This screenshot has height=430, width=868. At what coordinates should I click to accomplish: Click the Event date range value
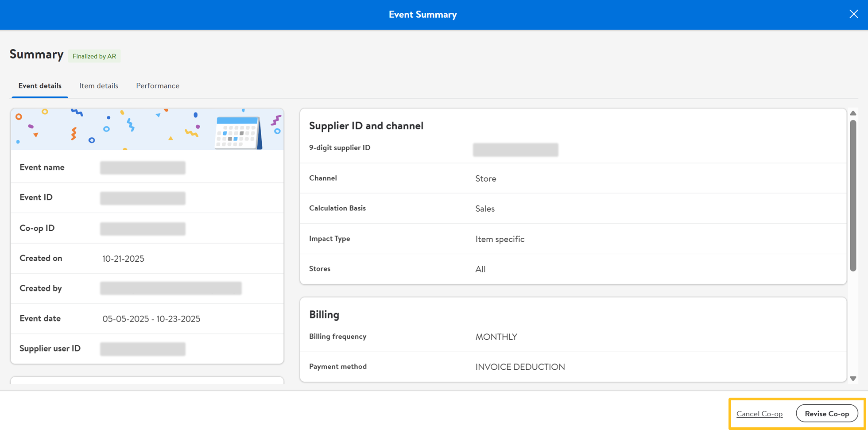151,319
